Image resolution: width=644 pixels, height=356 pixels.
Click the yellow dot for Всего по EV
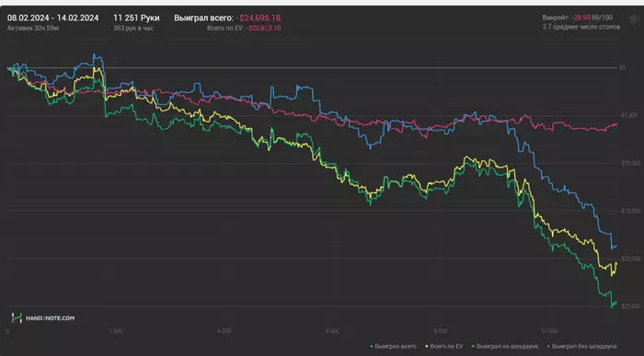coord(426,347)
